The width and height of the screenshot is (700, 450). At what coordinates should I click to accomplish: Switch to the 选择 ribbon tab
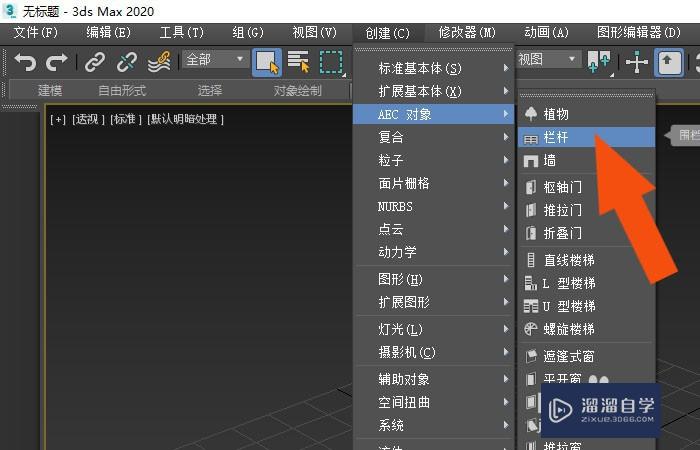click(x=210, y=91)
